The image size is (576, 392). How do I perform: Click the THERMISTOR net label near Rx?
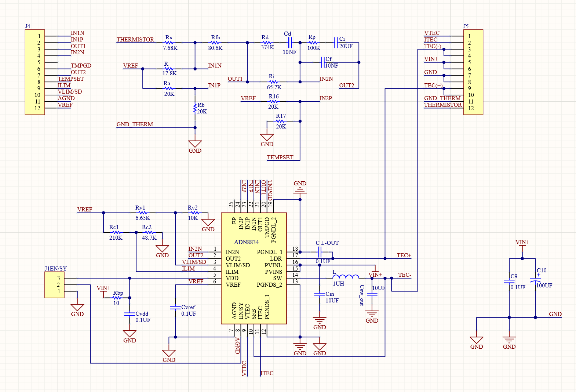click(135, 40)
